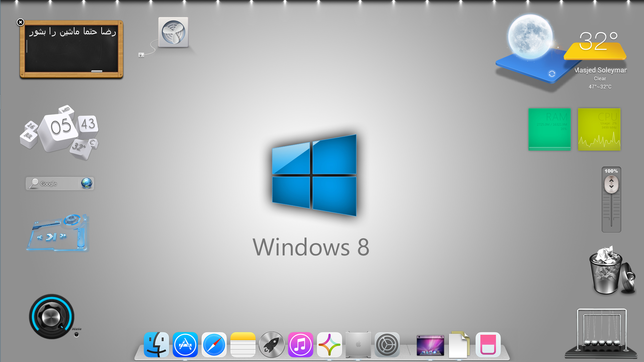The height and width of the screenshot is (362, 644).
Task: Open the desktop wallpaper thumbnail in dock
Action: pyautogui.click(x=430, y=345)
